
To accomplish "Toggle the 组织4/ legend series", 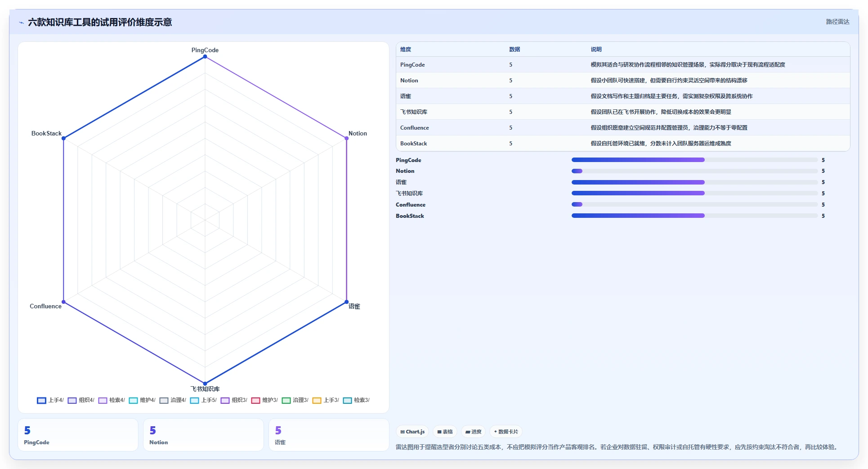I will click(81, 400).
